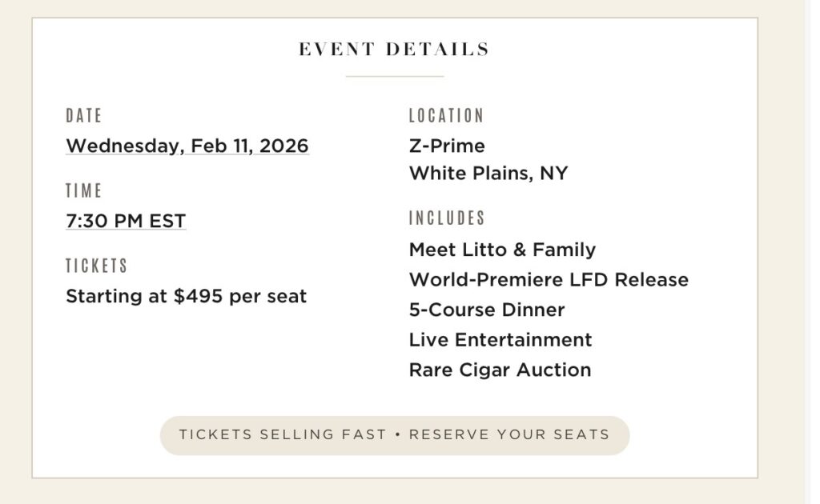Click the White Plains, NY text
Image resolution: width=820 pixels, height=504 pixels.
488,174
